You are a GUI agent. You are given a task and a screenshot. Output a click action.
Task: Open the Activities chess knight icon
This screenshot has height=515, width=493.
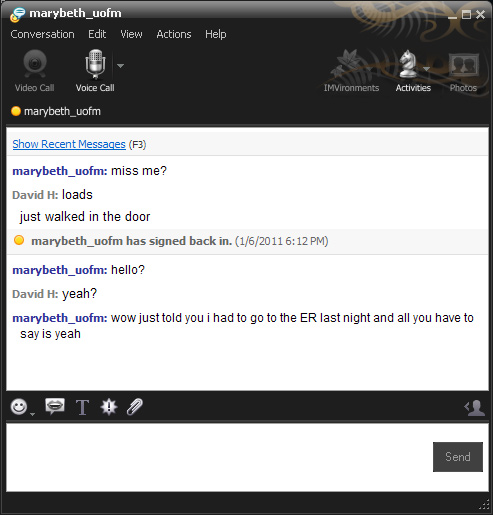pyautogui.click(x=409, y=71)
